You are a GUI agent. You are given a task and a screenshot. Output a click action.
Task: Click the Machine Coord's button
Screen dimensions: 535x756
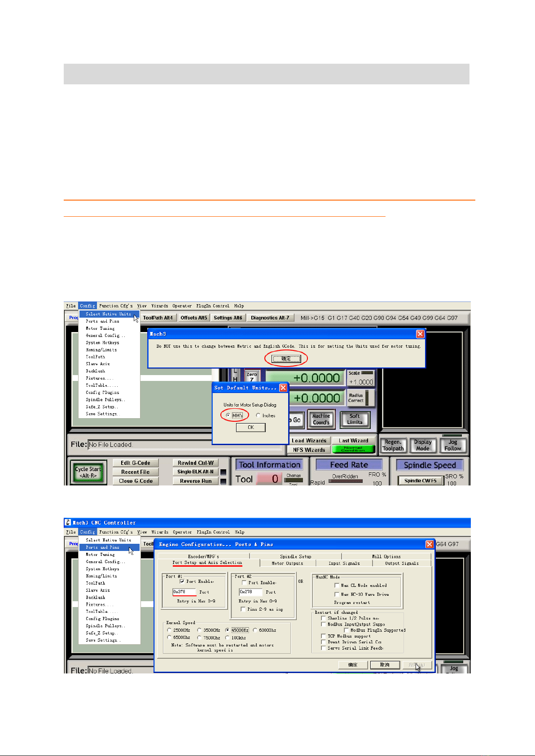tap(321, 420)
